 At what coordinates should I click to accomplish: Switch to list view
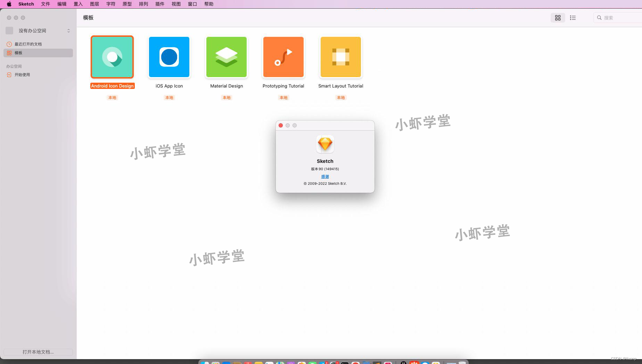pyautogui.click(x=573, y=18)
